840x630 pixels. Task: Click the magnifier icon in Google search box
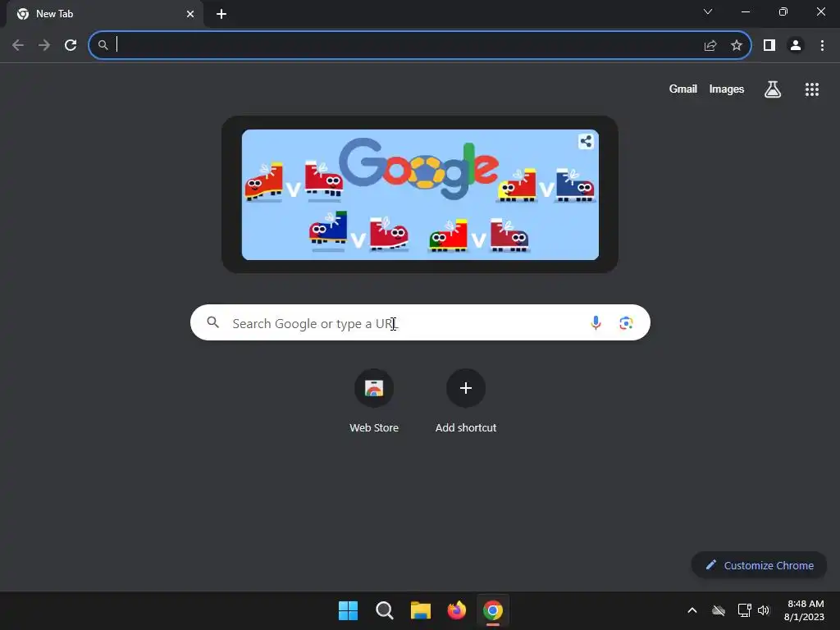coord(212,322)
